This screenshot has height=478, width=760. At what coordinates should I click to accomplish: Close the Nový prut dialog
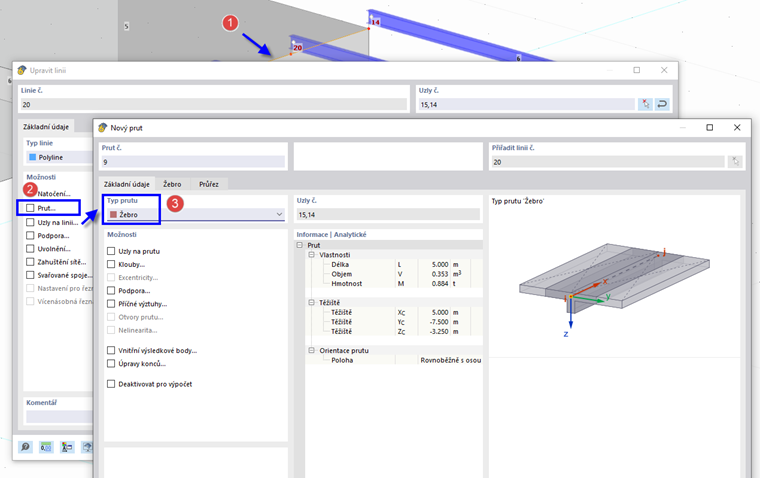coord(737,127)
